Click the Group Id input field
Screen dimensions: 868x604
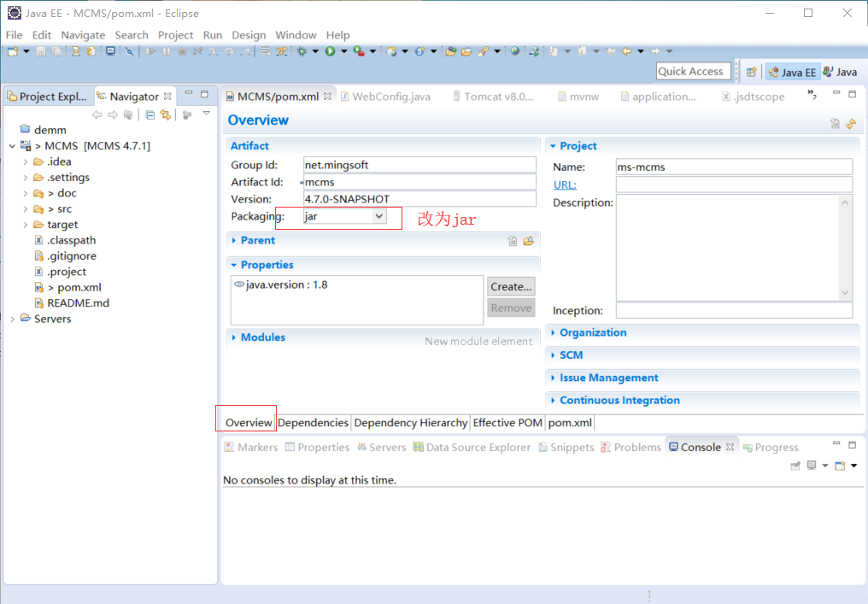pyautogui.click(x=419, y=165)
